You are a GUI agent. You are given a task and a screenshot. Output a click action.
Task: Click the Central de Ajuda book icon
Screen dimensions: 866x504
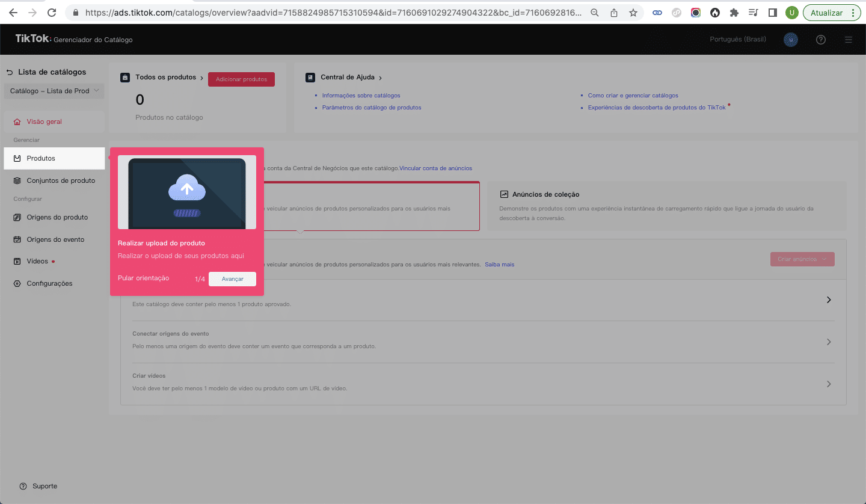pos(310,78)
